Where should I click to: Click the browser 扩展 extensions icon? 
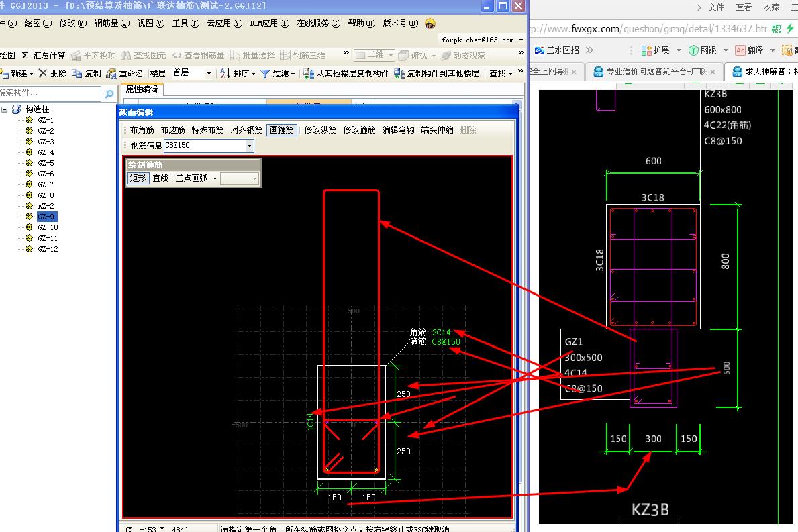pyautogui.click(x=646, y=50)
